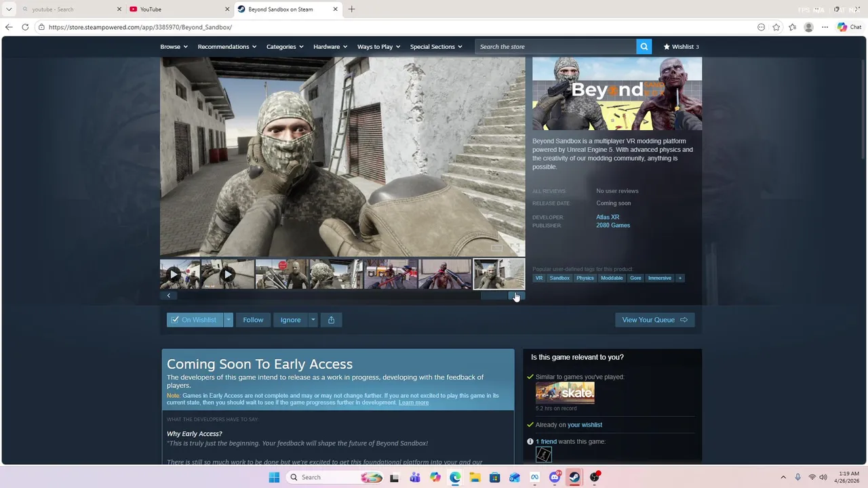Reload the page with refresh icon
The image size is (868, 488).
(x=25, y=27)
